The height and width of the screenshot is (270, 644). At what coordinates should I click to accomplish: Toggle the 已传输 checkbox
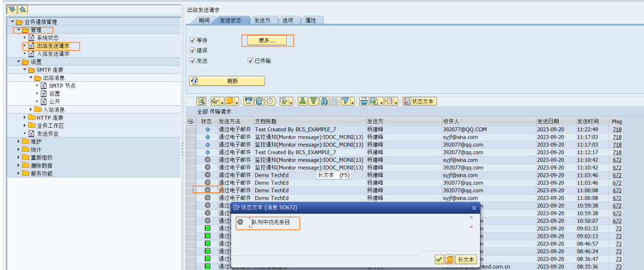250,60
